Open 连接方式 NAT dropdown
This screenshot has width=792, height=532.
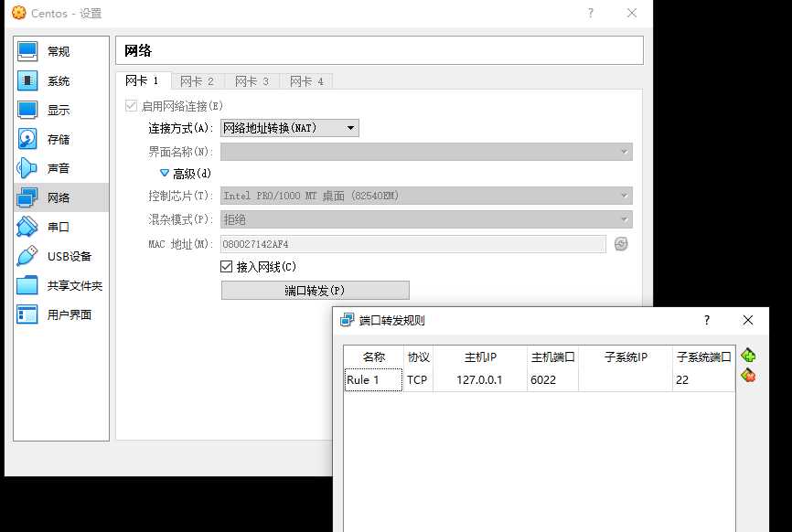[289, 128]
